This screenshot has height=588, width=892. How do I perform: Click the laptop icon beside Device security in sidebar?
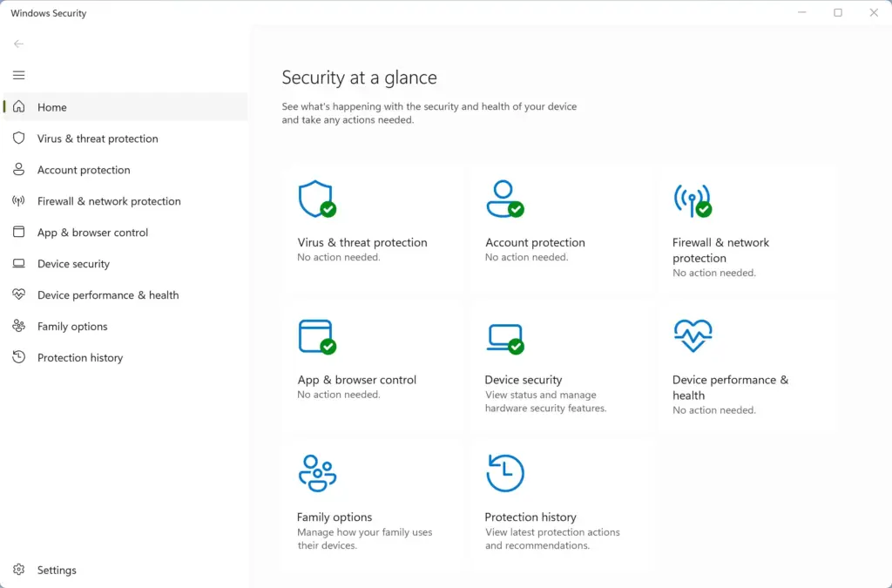click(x=19, y=263)
